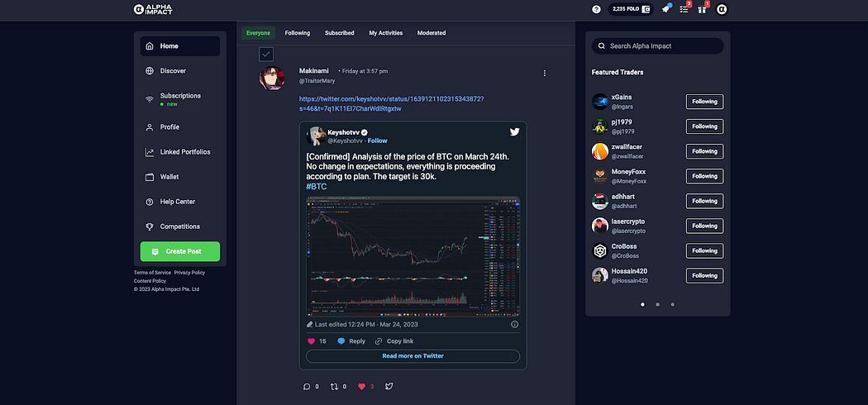Click Read more on Twitter button

tap(413, 355)
